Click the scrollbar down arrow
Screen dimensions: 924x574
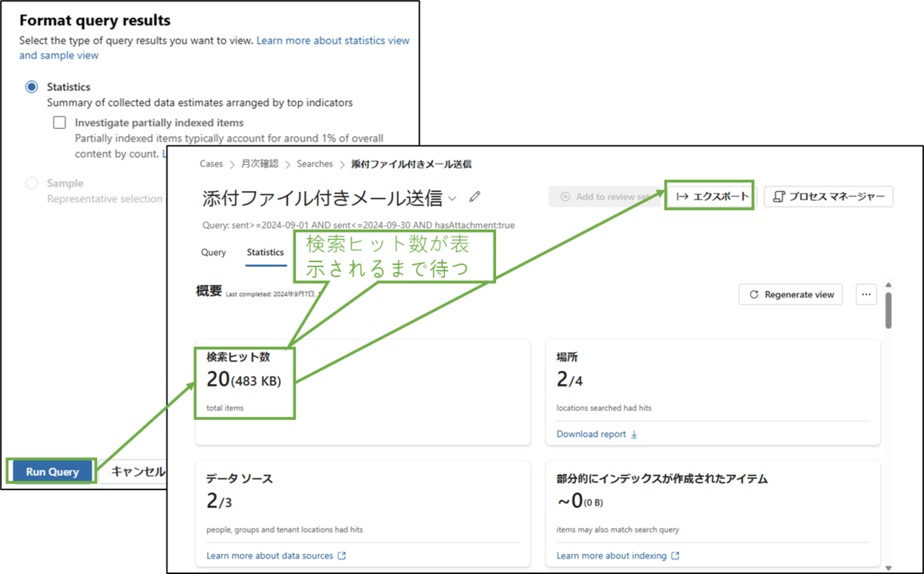click(x=889, y=568)
